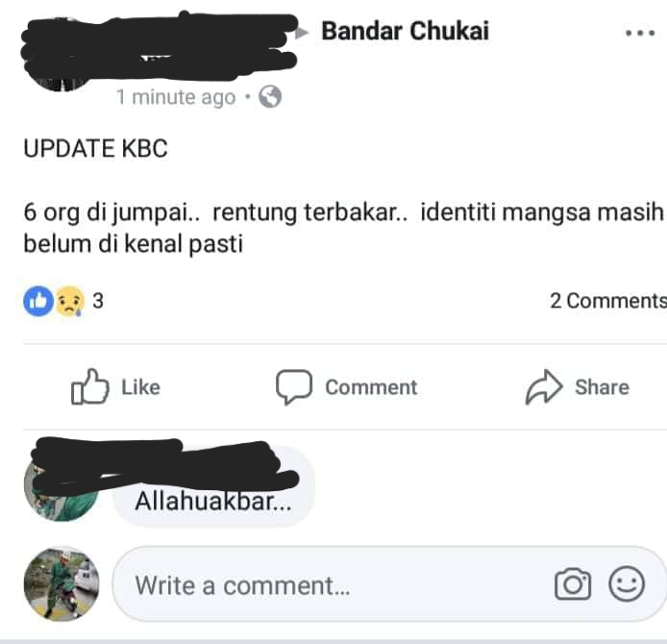Click the reaction count number 3
The width and height of the screenshot is (667, 644).
98,301
